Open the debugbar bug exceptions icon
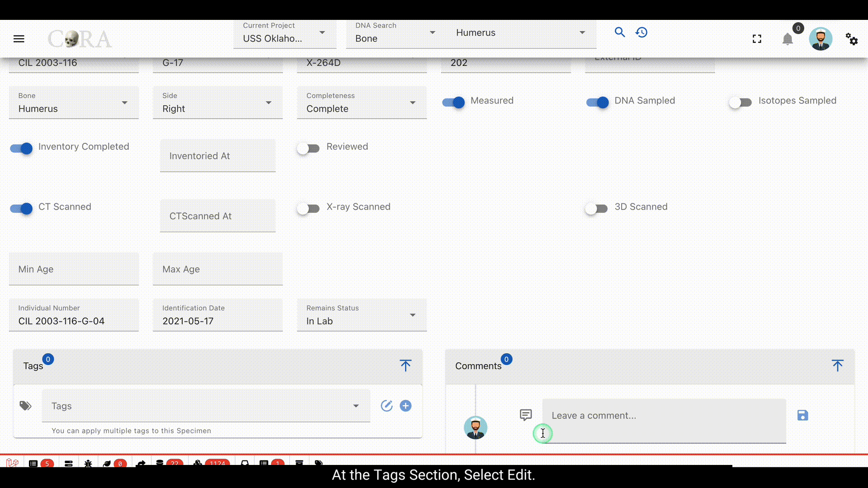 pos(88,464)
